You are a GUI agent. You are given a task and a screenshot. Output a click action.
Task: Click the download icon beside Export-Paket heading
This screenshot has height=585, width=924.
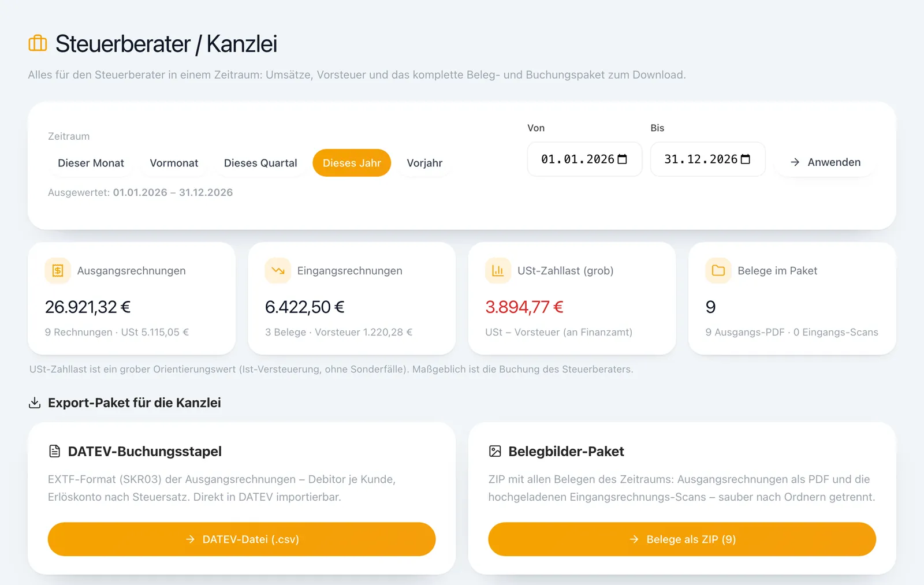click(35, 403)
